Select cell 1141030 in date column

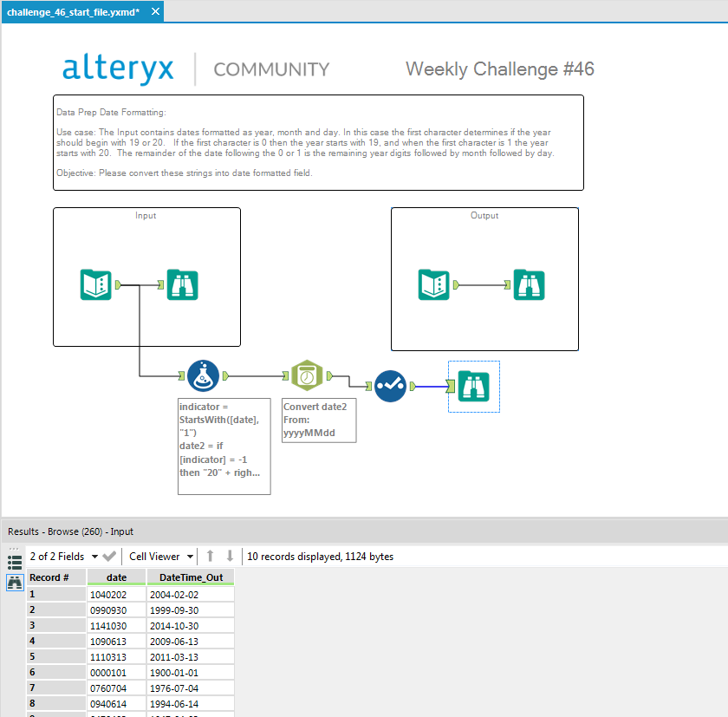116,625
